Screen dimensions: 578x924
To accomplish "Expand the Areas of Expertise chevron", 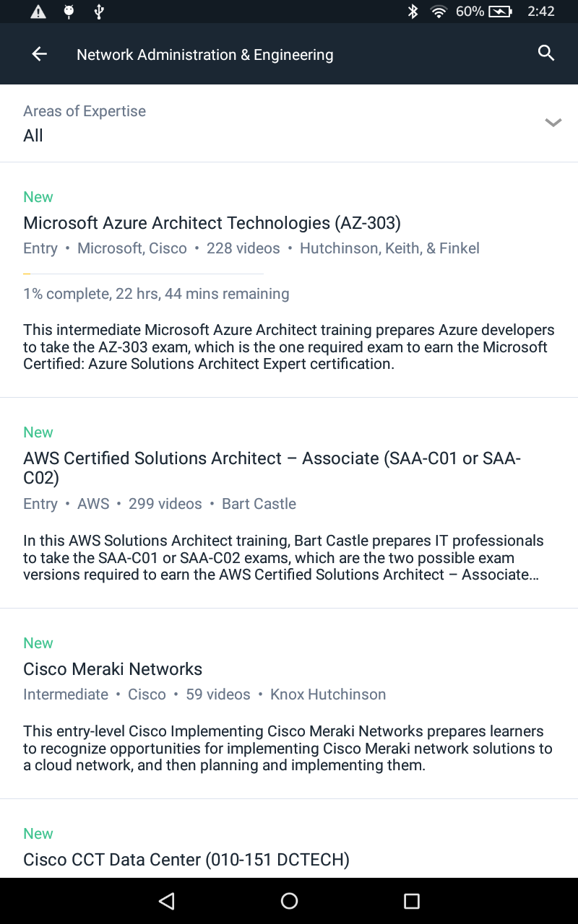I will [x=553, y=123].
